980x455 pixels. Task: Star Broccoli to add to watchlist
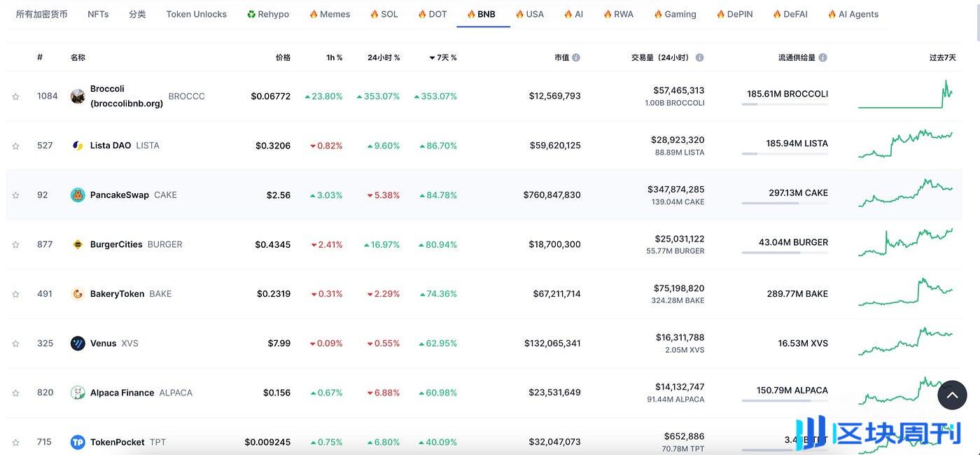point(15,97)
